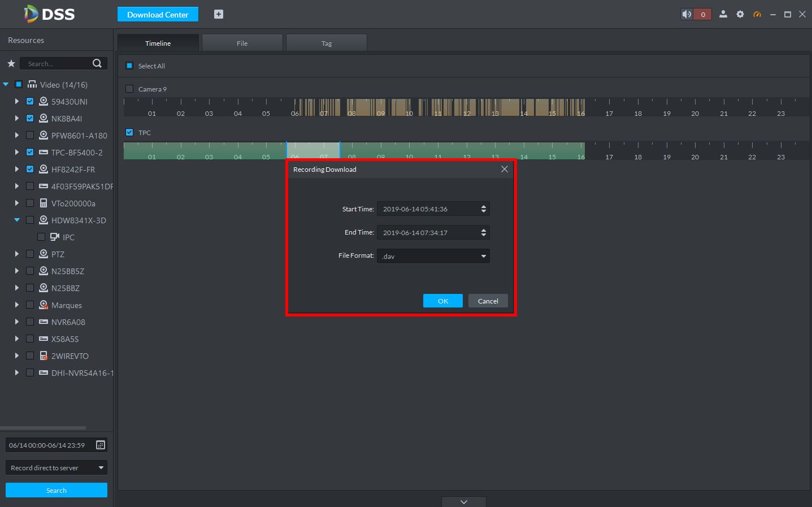
Task: Toggle the Select All checkbox
Action: pos(129,66)
